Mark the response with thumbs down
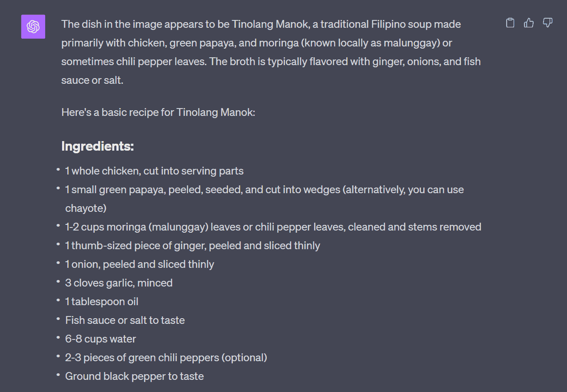This screenshot has width=567, height=392. 547,23
